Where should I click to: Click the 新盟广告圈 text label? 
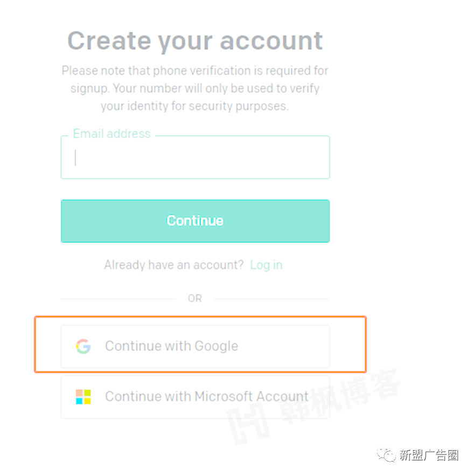(x=428, y=455)
